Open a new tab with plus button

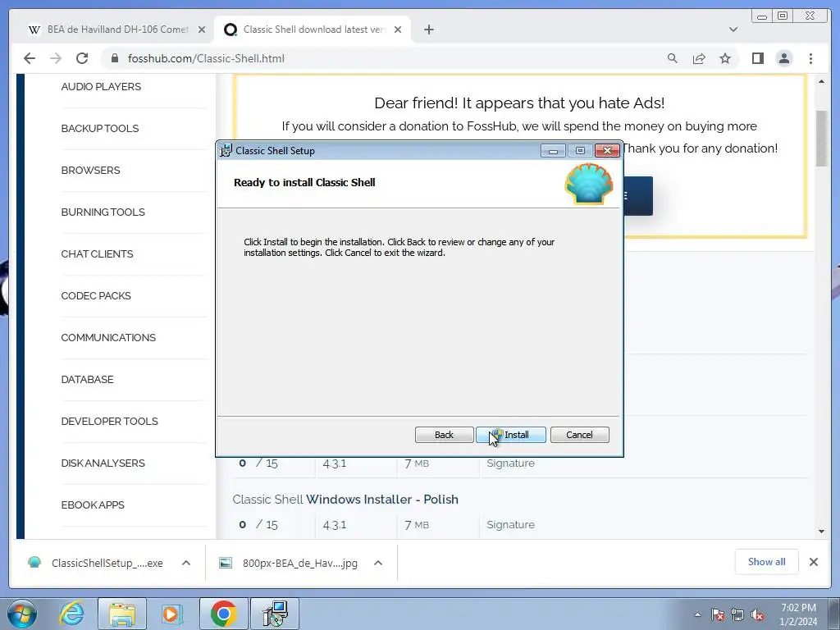tap(428, 30)
